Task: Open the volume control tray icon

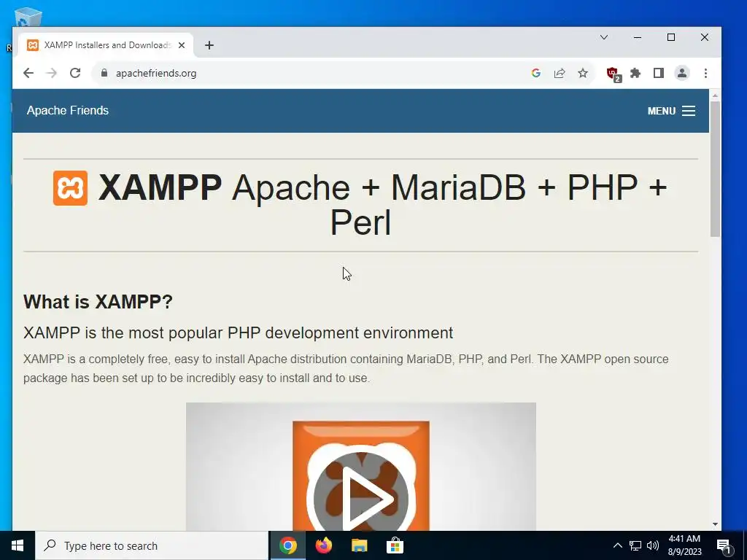Action: pyautogui.click(x=653, y=545)
